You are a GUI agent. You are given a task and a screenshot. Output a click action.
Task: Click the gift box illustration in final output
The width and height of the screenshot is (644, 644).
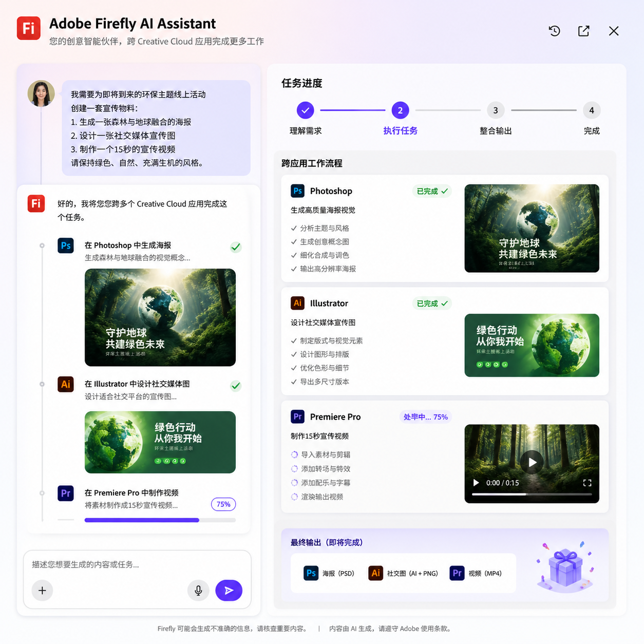tap(565, 566)
